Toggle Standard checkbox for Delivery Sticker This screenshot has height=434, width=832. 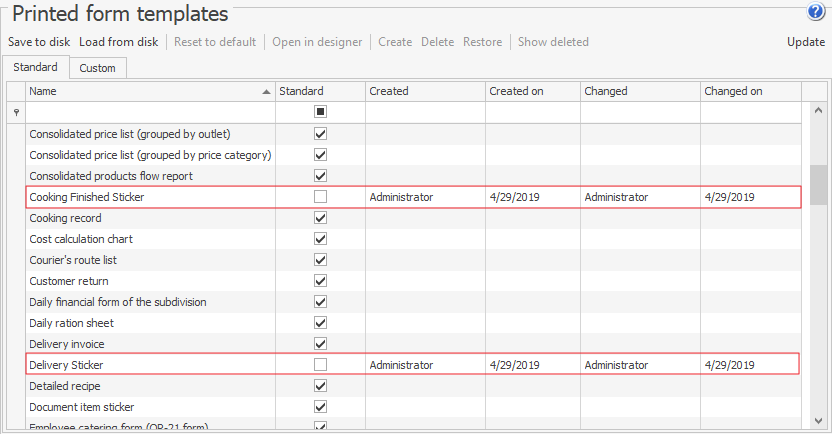(321, 365)
